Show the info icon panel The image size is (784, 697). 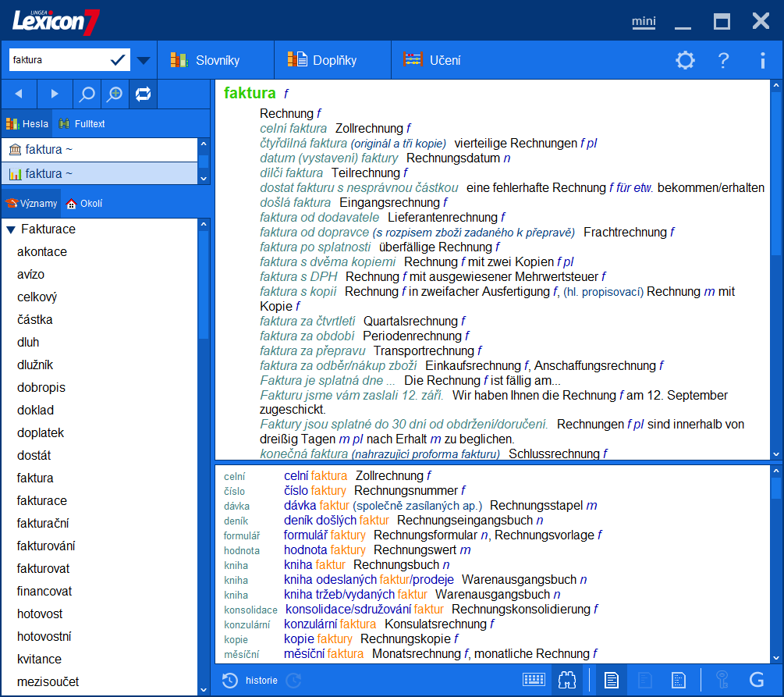(762, 61)
